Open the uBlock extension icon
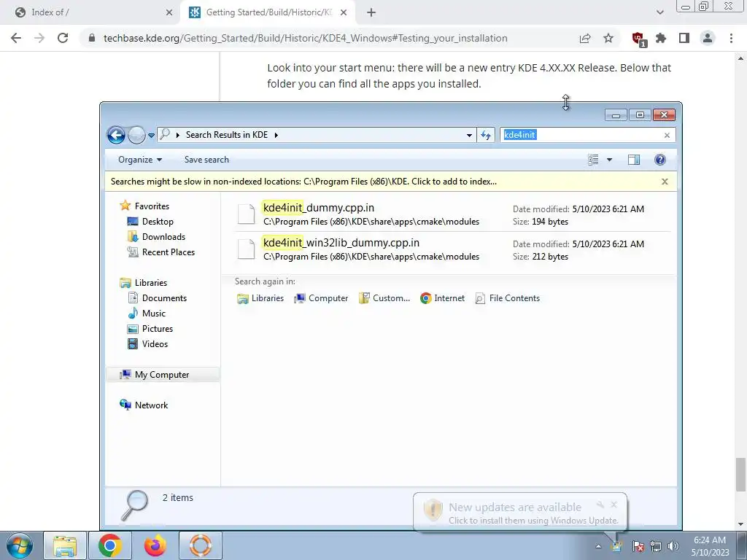747x560 pixels. point(638,39)
